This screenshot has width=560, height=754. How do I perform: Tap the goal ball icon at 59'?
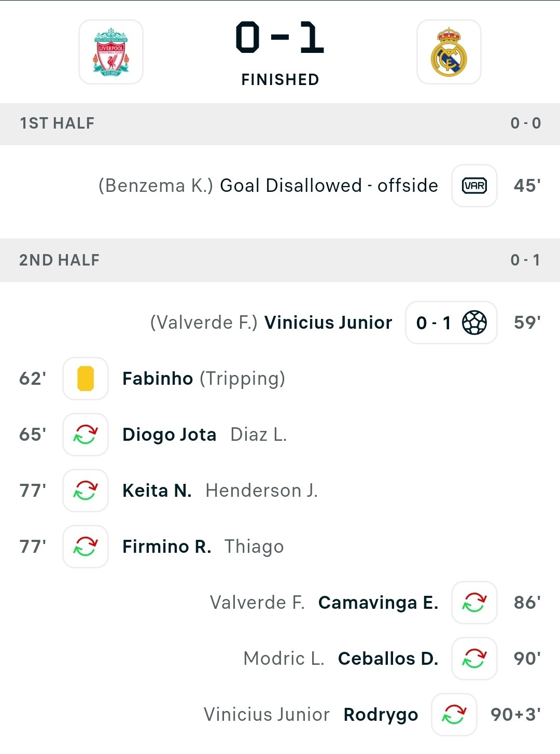point(474,323)
